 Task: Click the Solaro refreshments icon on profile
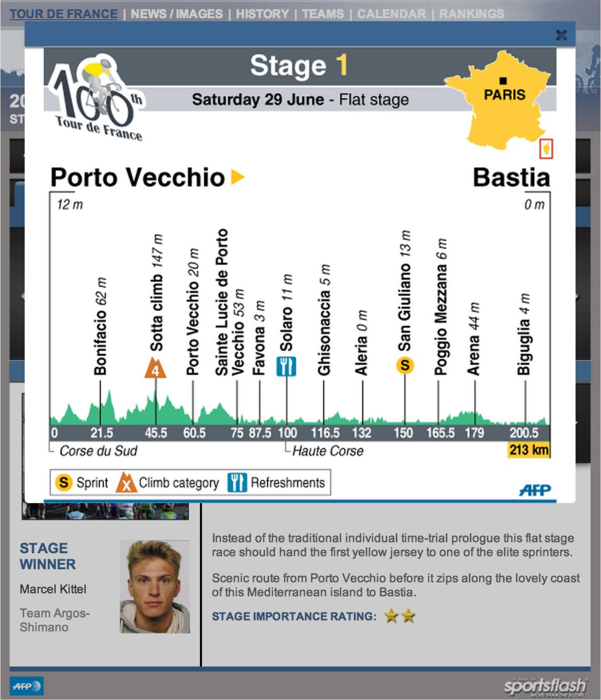coord(286,366)
